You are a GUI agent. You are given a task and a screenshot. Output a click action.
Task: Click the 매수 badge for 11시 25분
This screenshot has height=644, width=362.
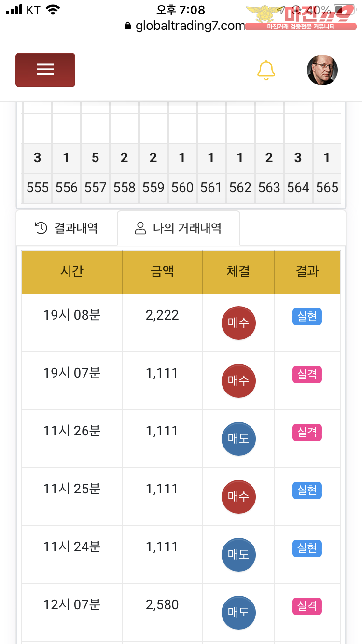[238, 496]
